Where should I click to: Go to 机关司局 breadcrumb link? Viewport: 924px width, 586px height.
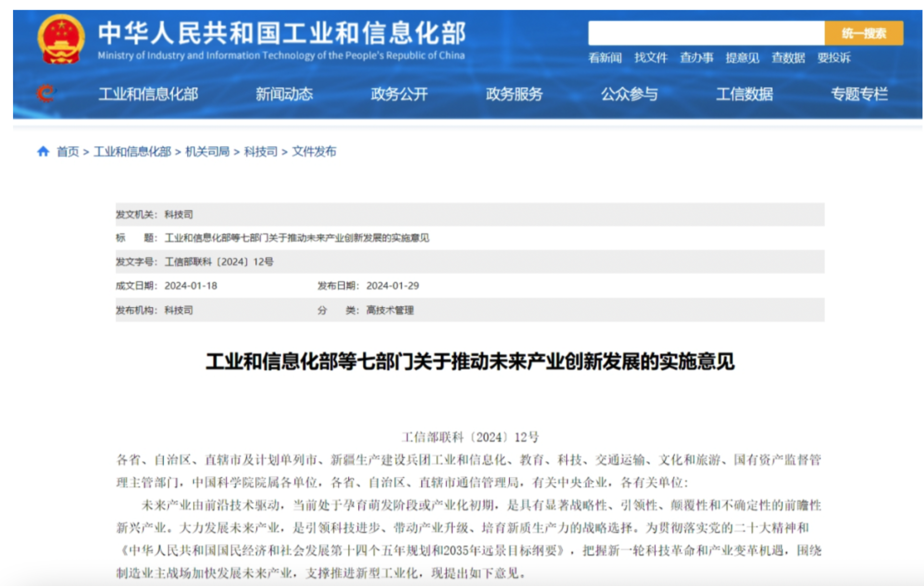[x=207, y=152]
